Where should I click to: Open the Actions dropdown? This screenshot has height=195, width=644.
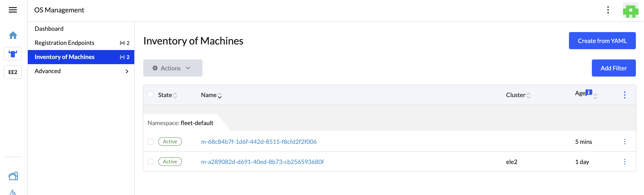tap(173, 68)
